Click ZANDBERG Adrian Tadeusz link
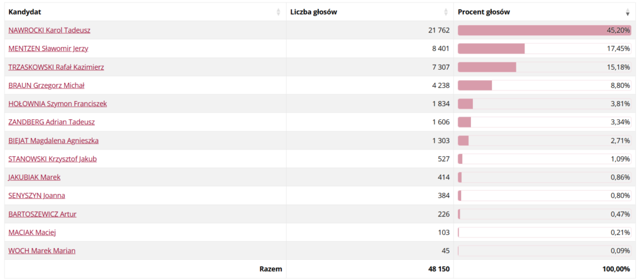 (52, 122)
